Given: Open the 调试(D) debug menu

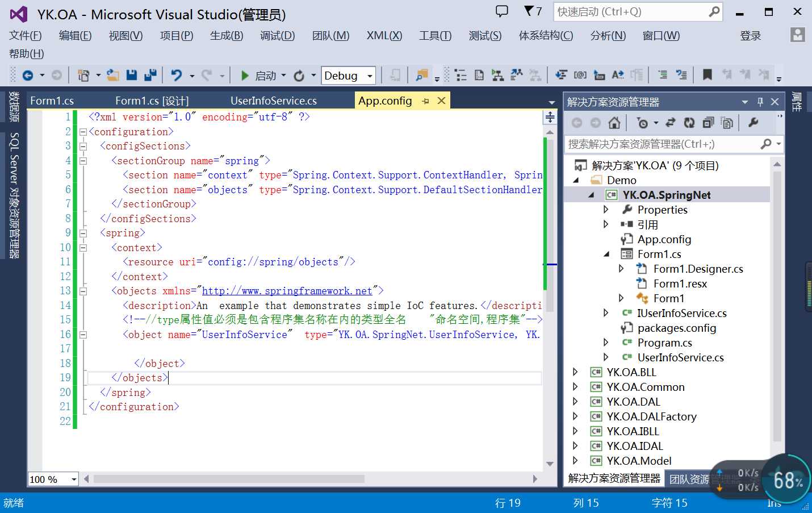Looking at the screenshot, I should [278, 36].
